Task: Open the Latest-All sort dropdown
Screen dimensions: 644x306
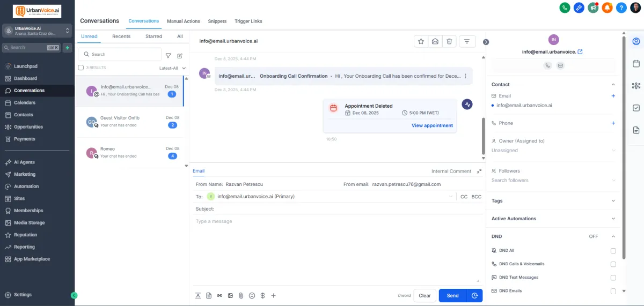Action: pyautogui.click(x=172, y=68)
